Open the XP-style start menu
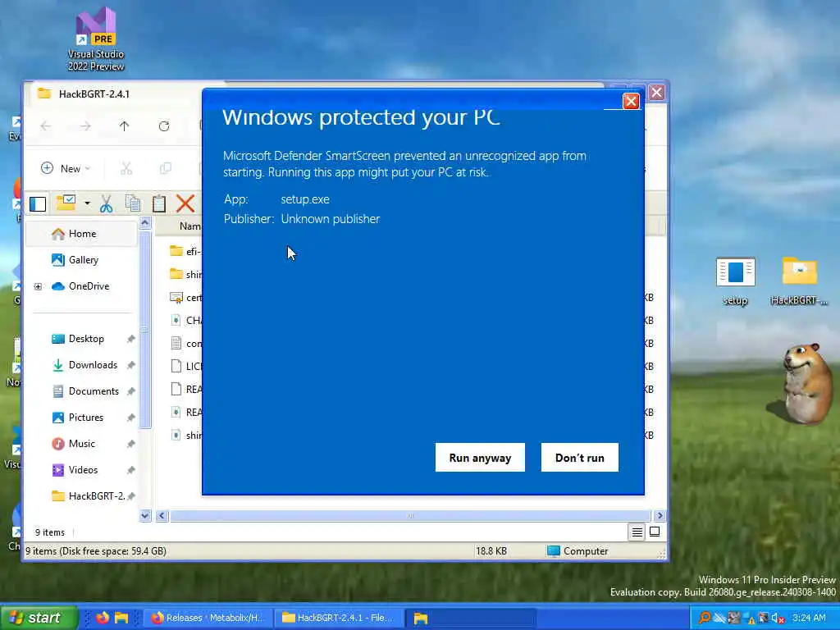The height and width of the screenshot is (630, 840). point(39,619)
